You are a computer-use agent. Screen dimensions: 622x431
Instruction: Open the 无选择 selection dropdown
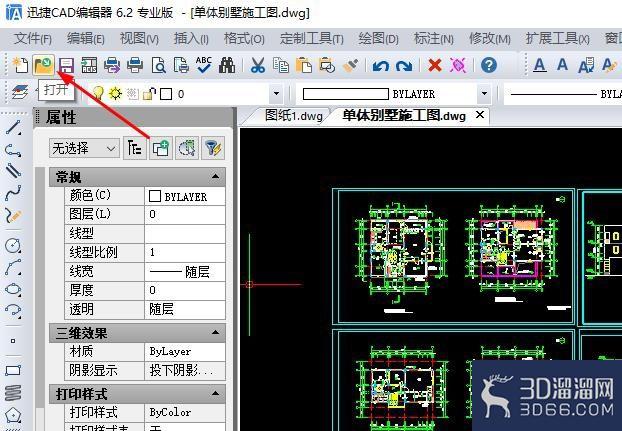pos(84,149)
